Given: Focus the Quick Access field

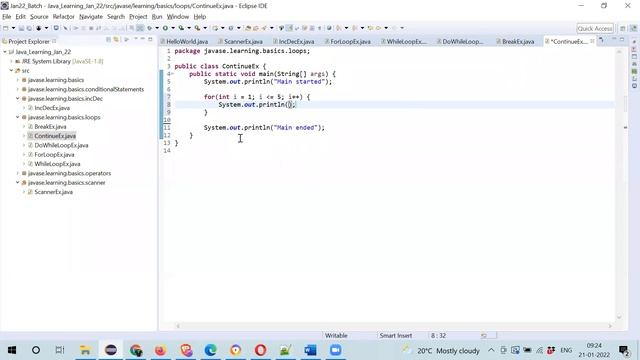Looking at the screenshot, I should [595, 29].
